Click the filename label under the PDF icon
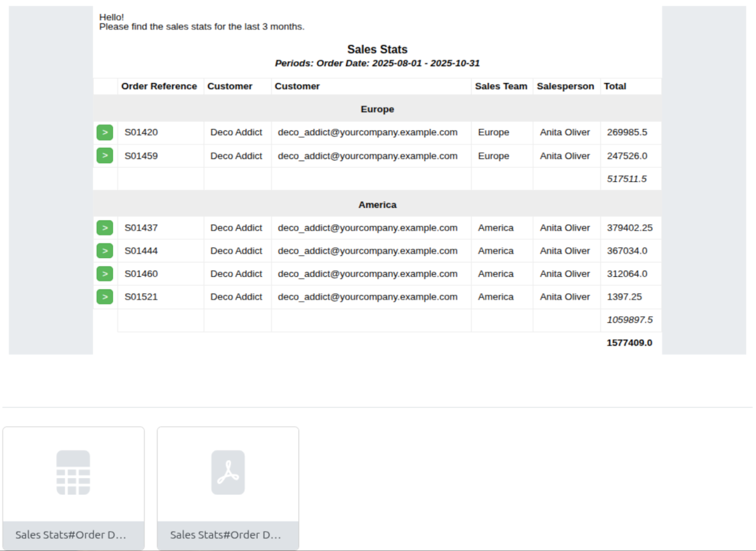Image resolution: width=756 pixels, height=551 pixels. tap(225, 535)
